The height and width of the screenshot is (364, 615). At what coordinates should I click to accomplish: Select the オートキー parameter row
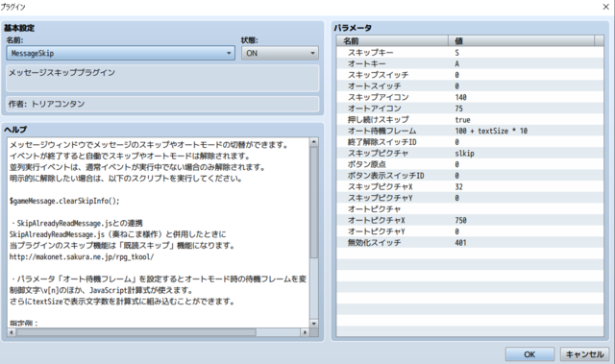point(470,63)
